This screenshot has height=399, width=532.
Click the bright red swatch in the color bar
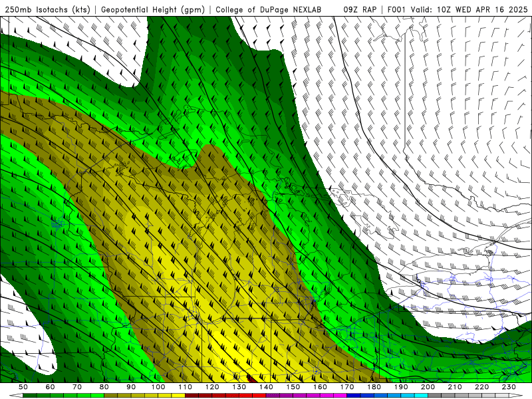coord(259,396)
